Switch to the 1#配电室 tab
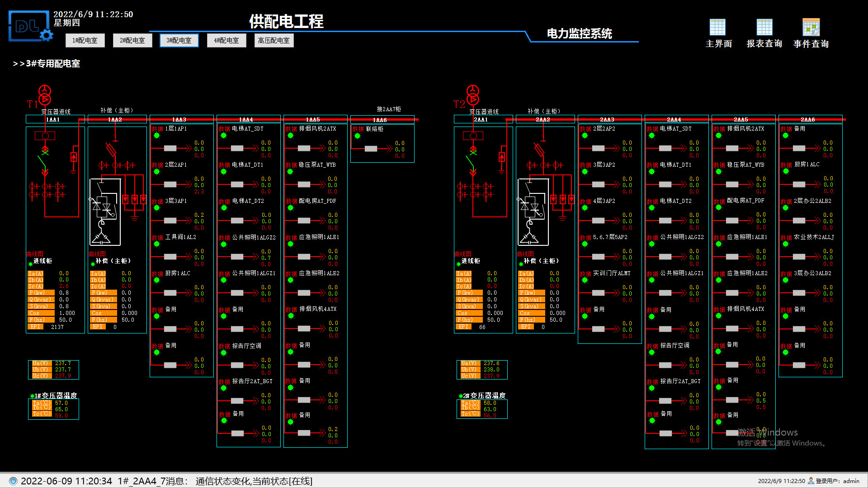Viewport: 868px width, 488px height. (x=85, y=41)
